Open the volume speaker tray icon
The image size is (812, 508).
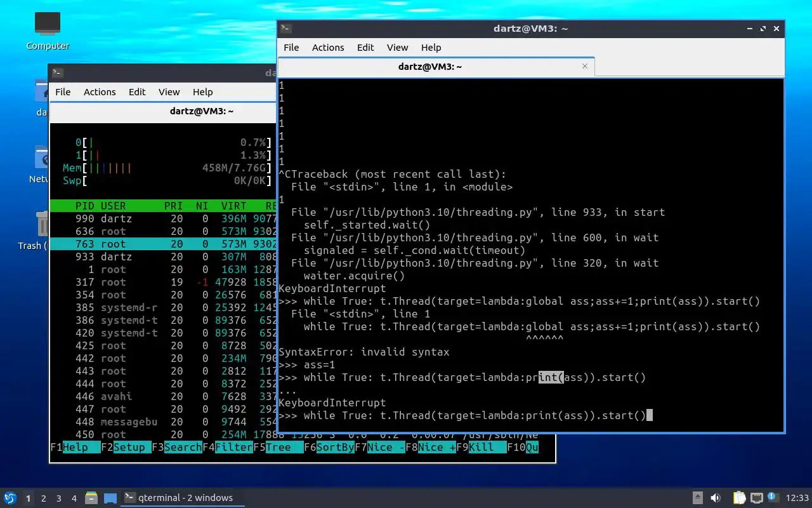tap(716, 498)
